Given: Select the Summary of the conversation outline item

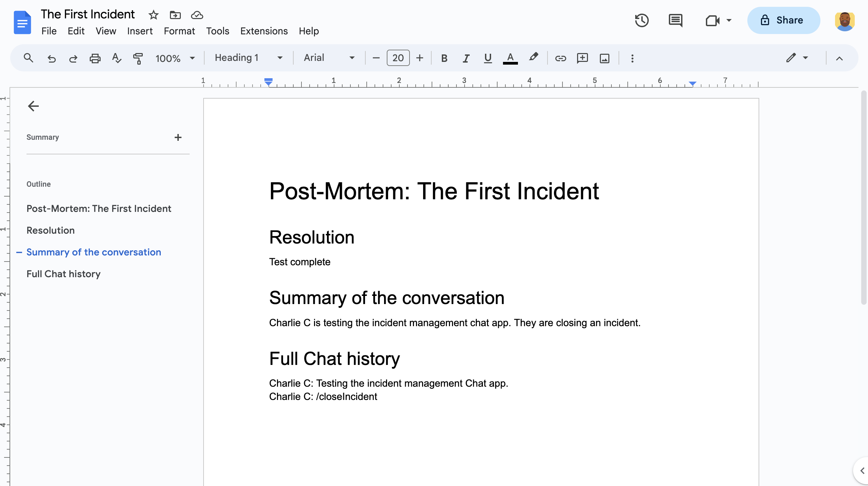Looking at the screenshot, I should tap(93, 252).
